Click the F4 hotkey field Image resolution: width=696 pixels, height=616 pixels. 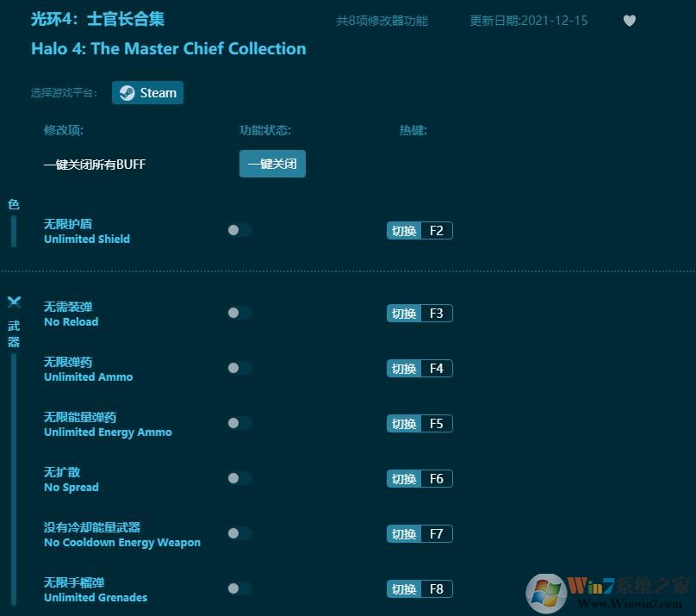tap(437, 369)
